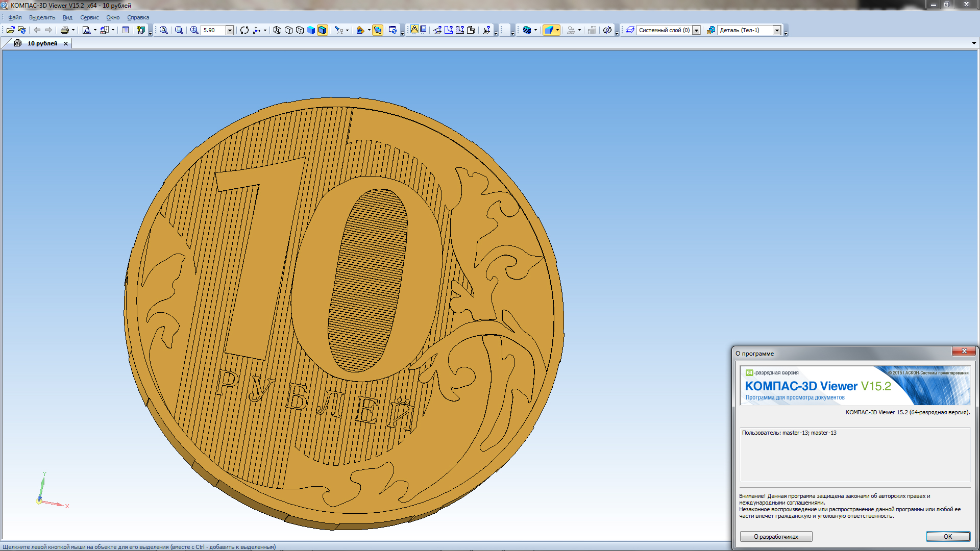Open the document tabs list arrow
Screen dimensions: 980x551
(974, 43)
